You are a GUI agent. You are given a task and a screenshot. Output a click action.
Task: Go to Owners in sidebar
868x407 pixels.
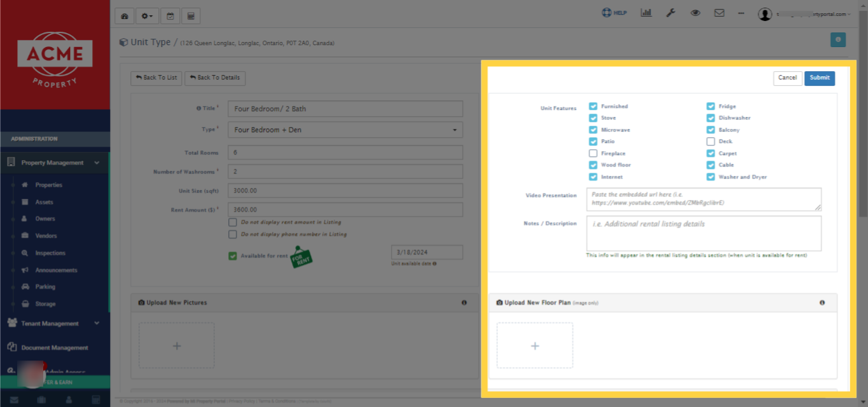pos(45,219)
